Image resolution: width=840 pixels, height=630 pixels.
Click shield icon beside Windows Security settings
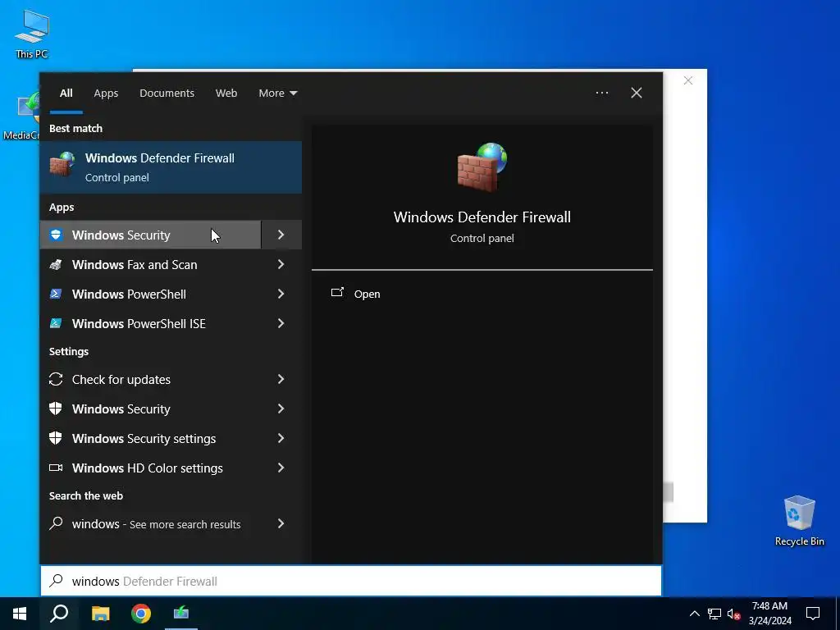[56, 438]
